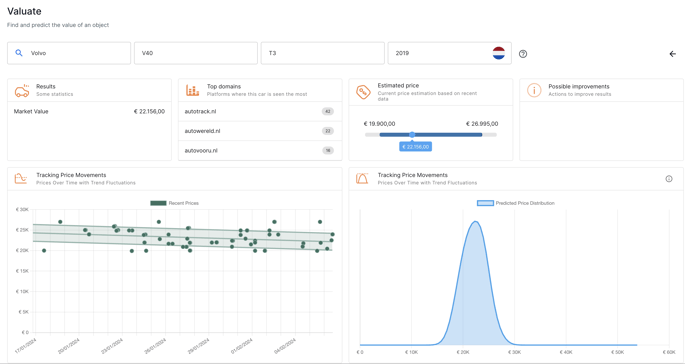685x364 pixels.
Task: Click the 16 count badge for autovooru.nl
Action: [x=328, y=150]
